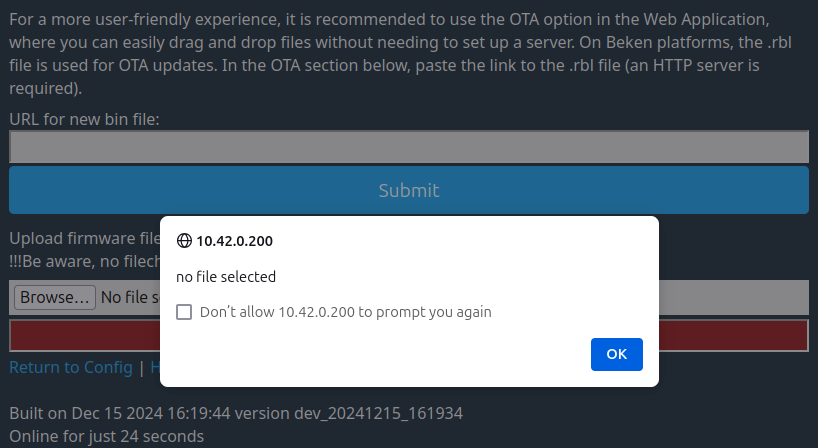818x448 pixels.
Task: Open the file picker with Browse…
Action: click(55, 297)
